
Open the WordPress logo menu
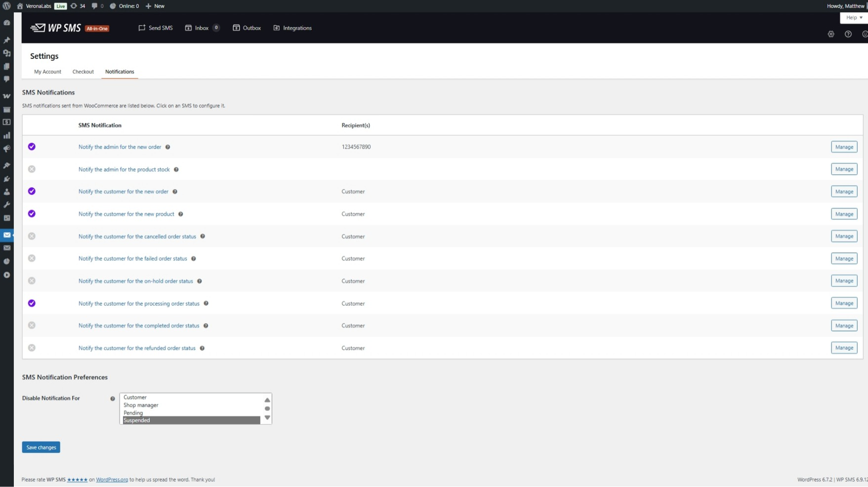tap(6, 6)
